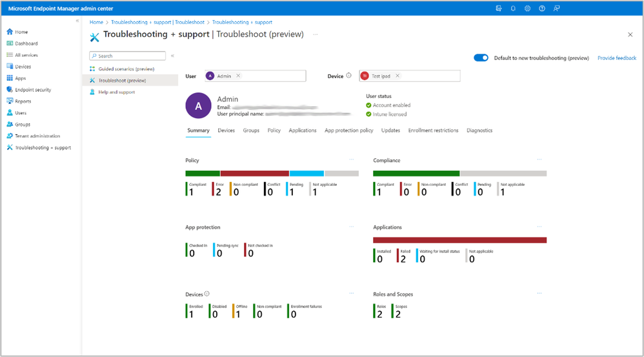
Task: Open the help question mark icon
Action: tap(542, 8)
